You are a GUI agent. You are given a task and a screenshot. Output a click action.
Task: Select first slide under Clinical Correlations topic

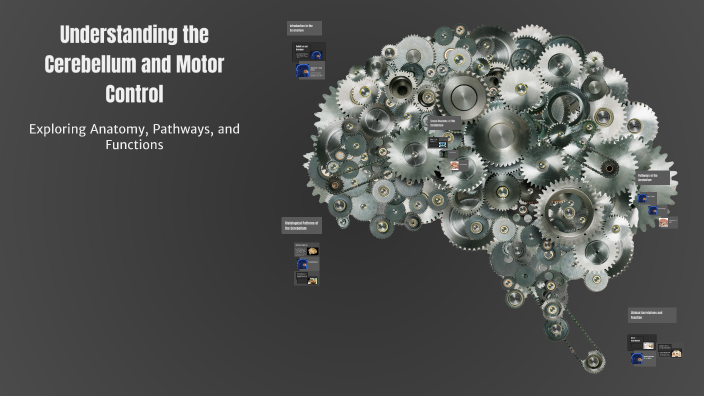[642, 342]
